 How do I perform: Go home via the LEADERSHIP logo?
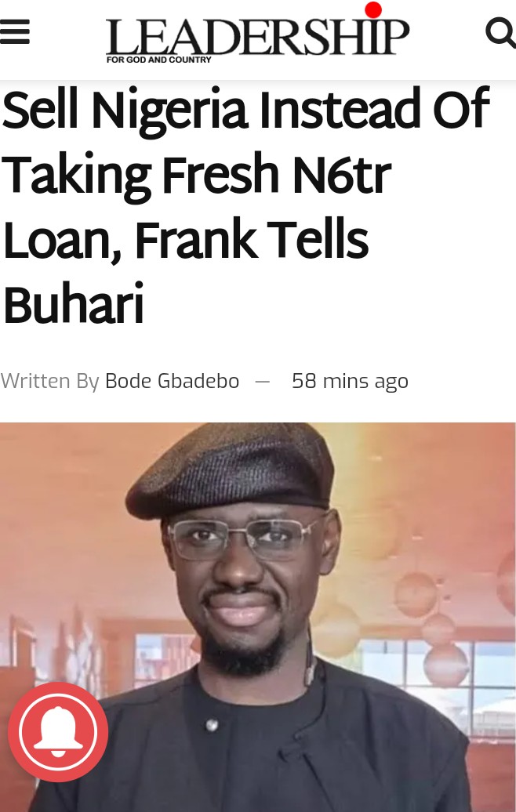tap(257, 36)
